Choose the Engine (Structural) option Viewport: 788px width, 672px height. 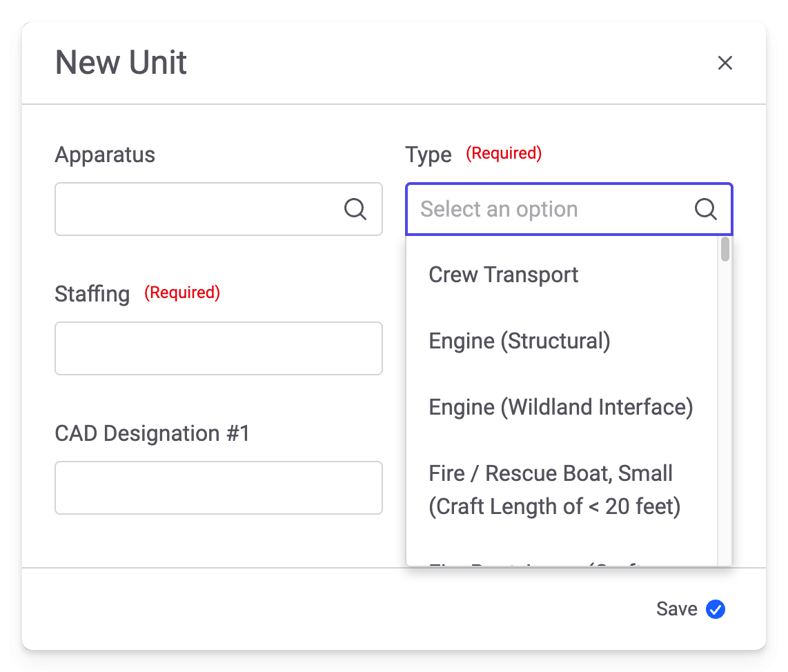click(x=520, y=341)
